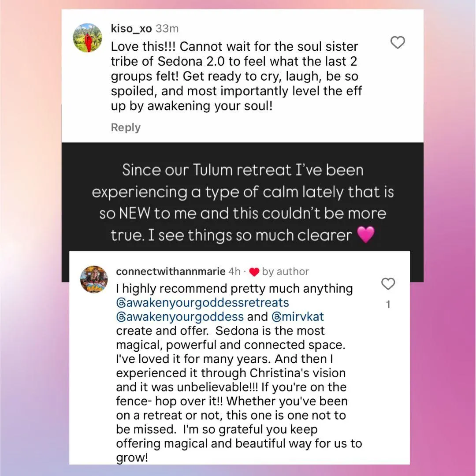The height and width of the screenshot is (476, 476).
Task: Reply to kiso_xo's comment
Action: 126,127
